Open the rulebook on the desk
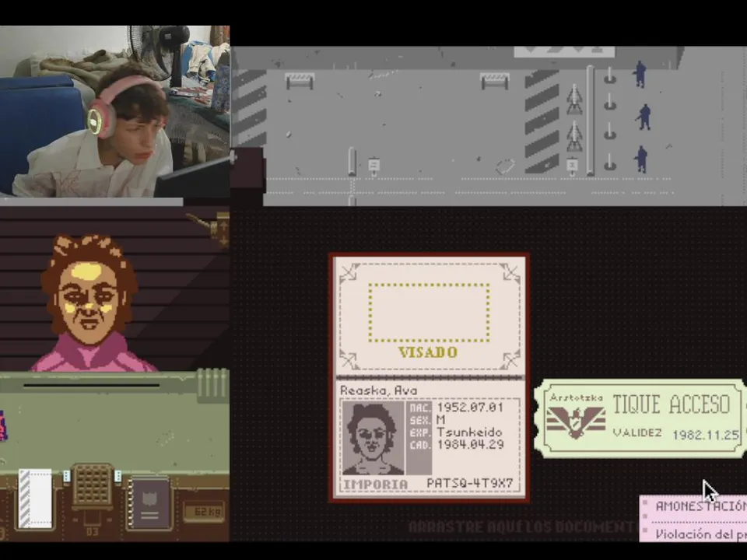Screen dimensions: 747x560 pyautogui.click(x=149, y=504)
